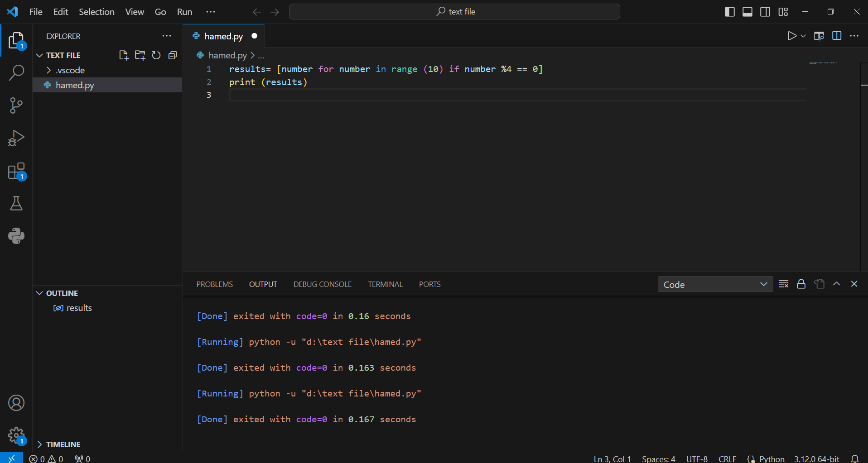Open the Python activity bar view
868x463 pixels.
click(x=16, y=236)
